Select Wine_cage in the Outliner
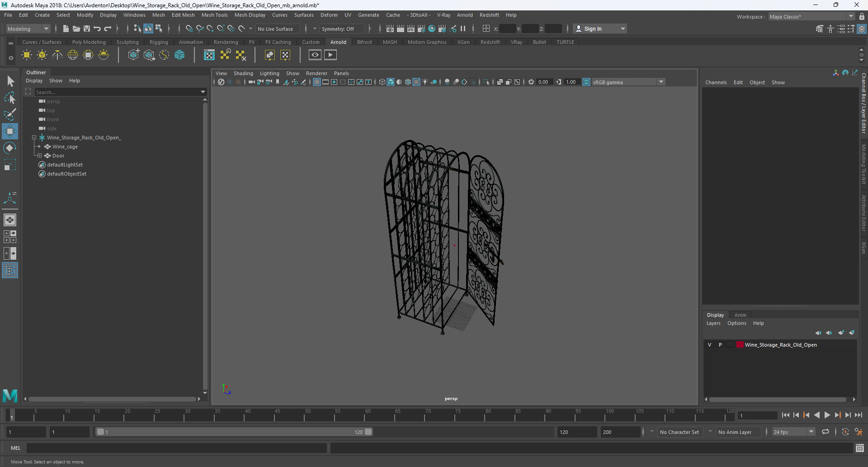 pyautogui.click(x=65, y=147)
